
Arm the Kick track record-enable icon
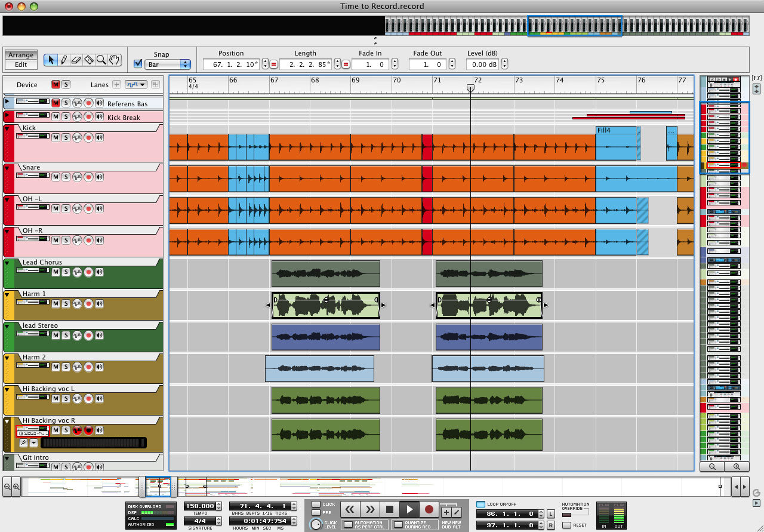coord(88,137)
